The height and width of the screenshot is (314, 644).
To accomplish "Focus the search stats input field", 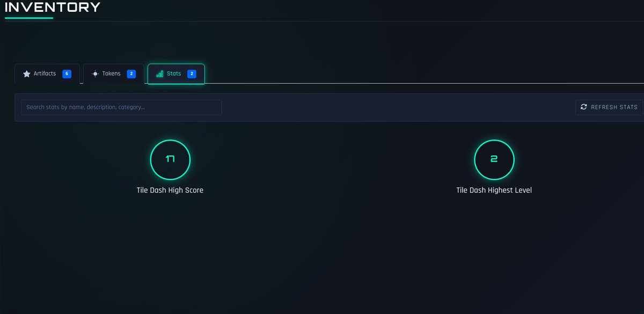I will click(121, 107).
